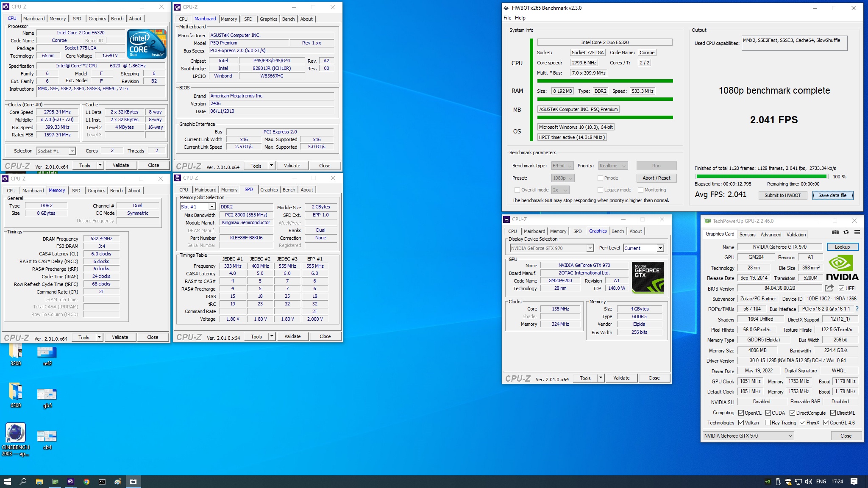
Task: Toggle the CUDA checkbox
Action: [x=768, y=413]
